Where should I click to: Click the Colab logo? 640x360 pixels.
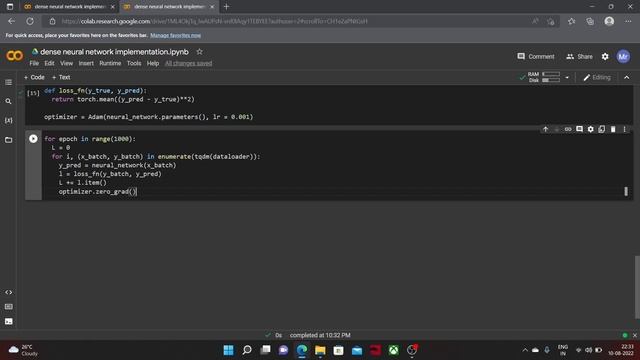click(x=15, y=55)
